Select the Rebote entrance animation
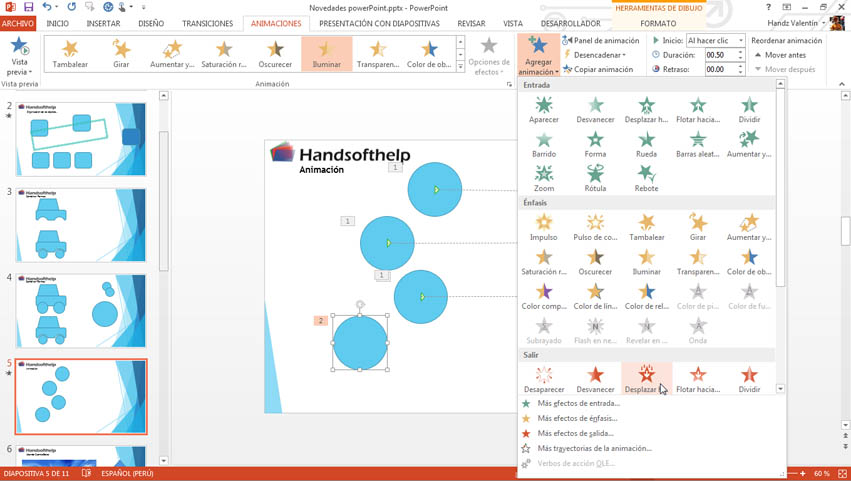 pyautogui.click(x=646, y=178)
